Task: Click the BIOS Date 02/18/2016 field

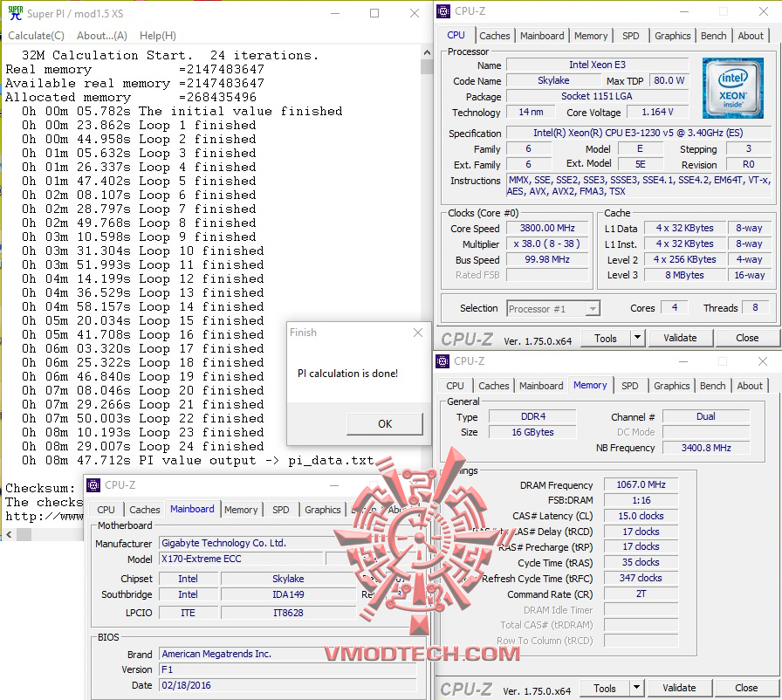Action: 287,685
